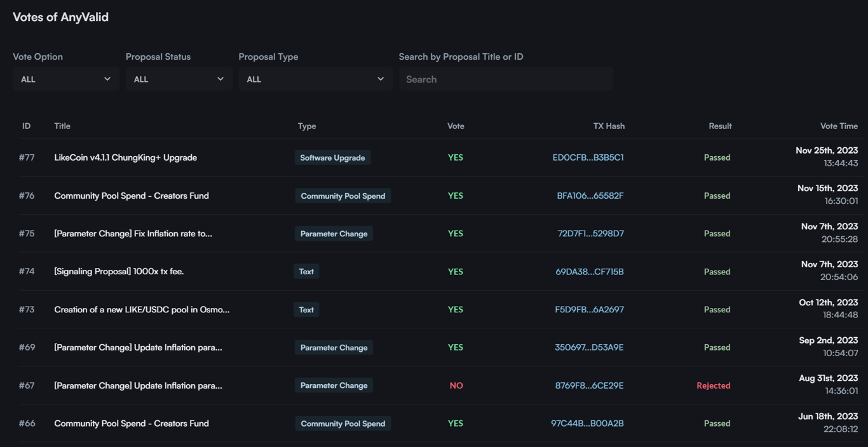Open Fix Inflation rate proposal title

point(133,234)
